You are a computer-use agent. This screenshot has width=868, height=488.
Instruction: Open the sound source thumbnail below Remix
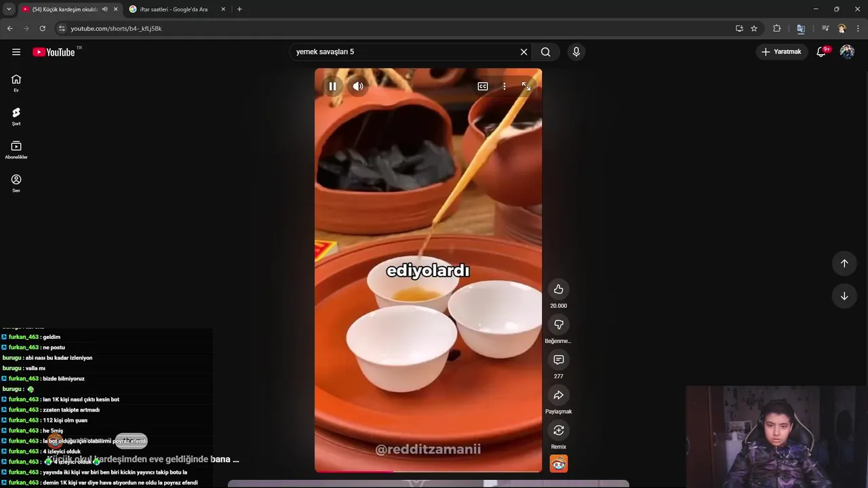[559, 464]
